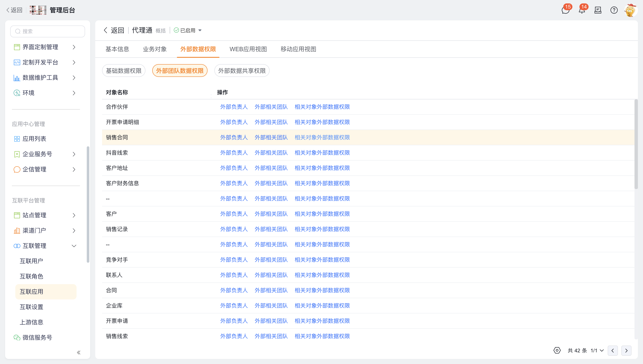
Task: Open the chat messages icon with badge 15
Action: (565, 10)
